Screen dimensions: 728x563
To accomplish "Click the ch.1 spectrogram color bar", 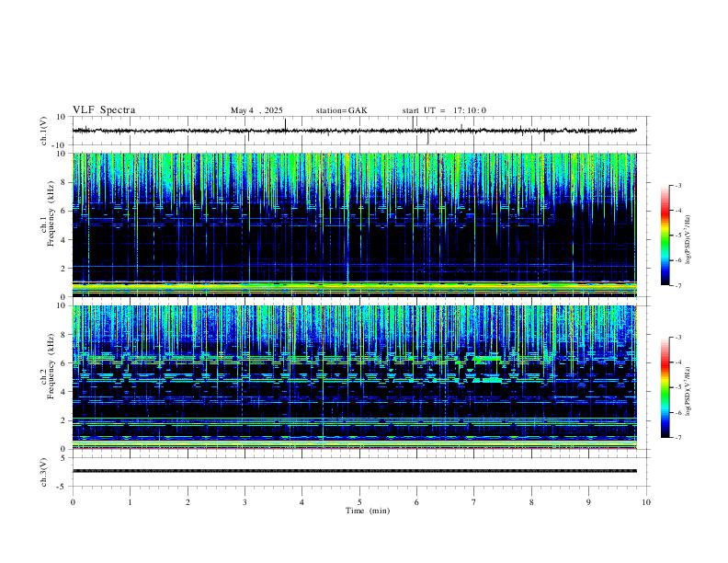I will click(x=665, y=236).
